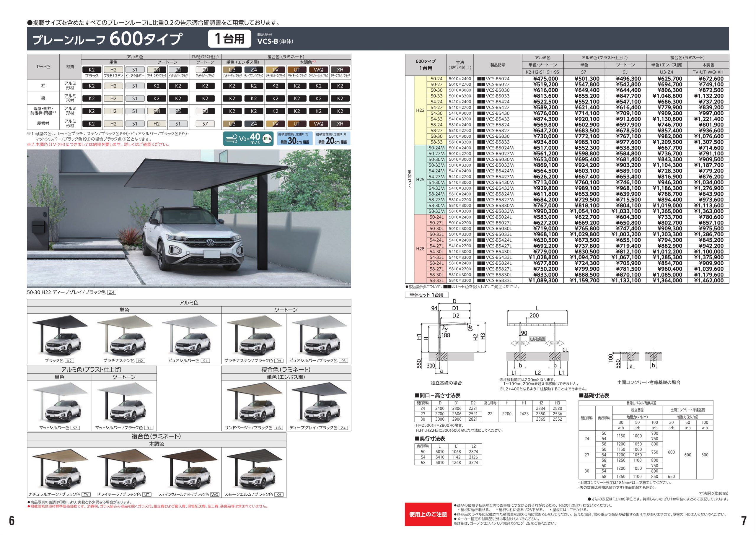The height and width of the screenshot is (535, 756).
Task: Click the price ¥1,462,000 in the last row
Action: click(x=708, y=280)
